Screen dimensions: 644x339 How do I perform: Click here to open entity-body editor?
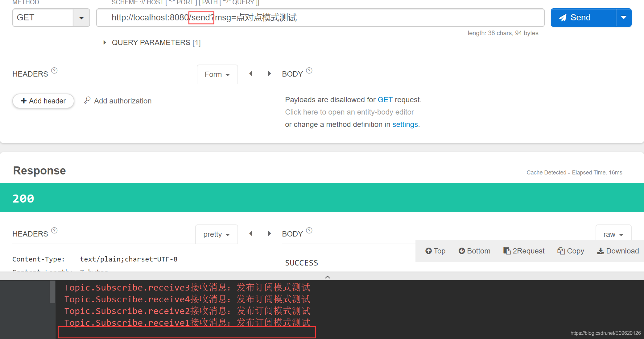pyautogui.click(x=349, y=112)
